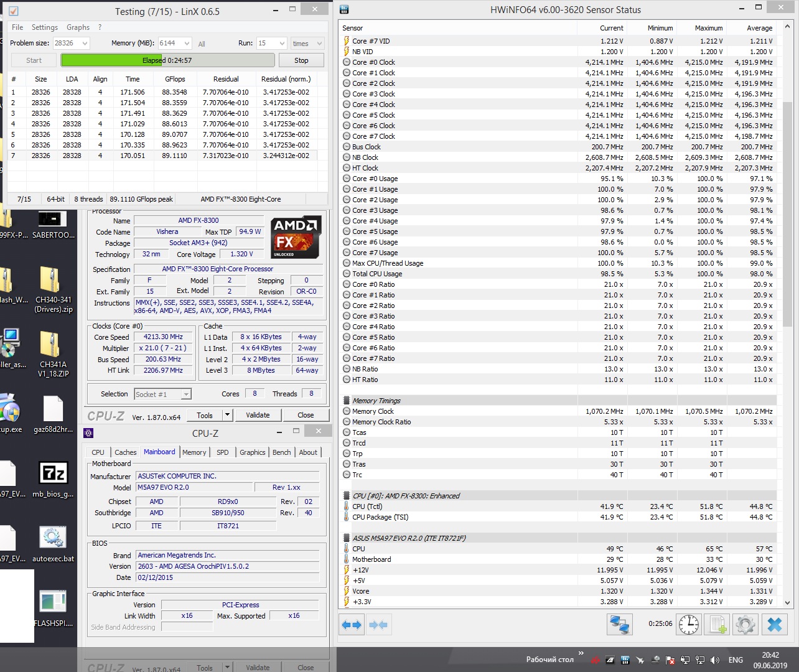
Task: Open Run count dropdown showing 15
Action: tap(282, 43)
